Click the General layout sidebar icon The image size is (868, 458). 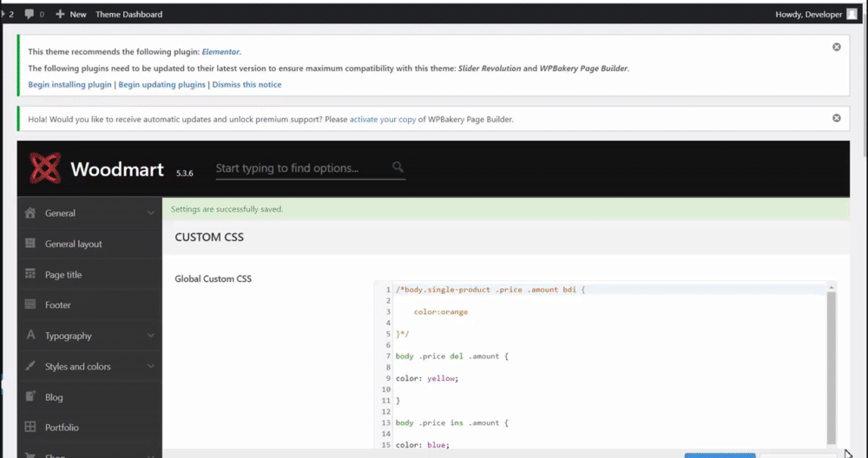(30, 244)
